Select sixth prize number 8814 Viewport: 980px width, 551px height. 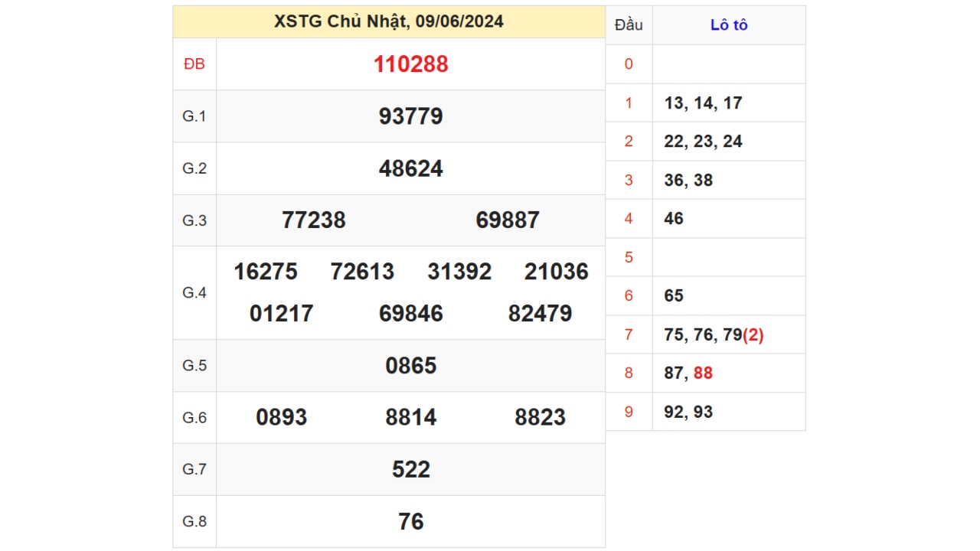[411, 418]
